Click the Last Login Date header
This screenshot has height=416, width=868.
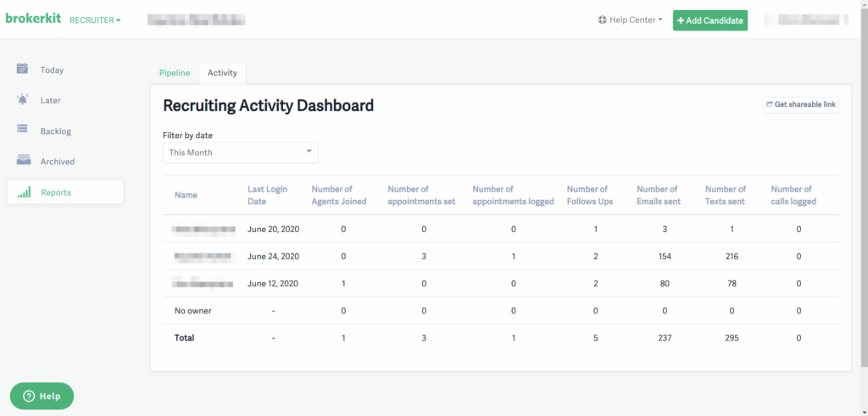click(267, 195)
